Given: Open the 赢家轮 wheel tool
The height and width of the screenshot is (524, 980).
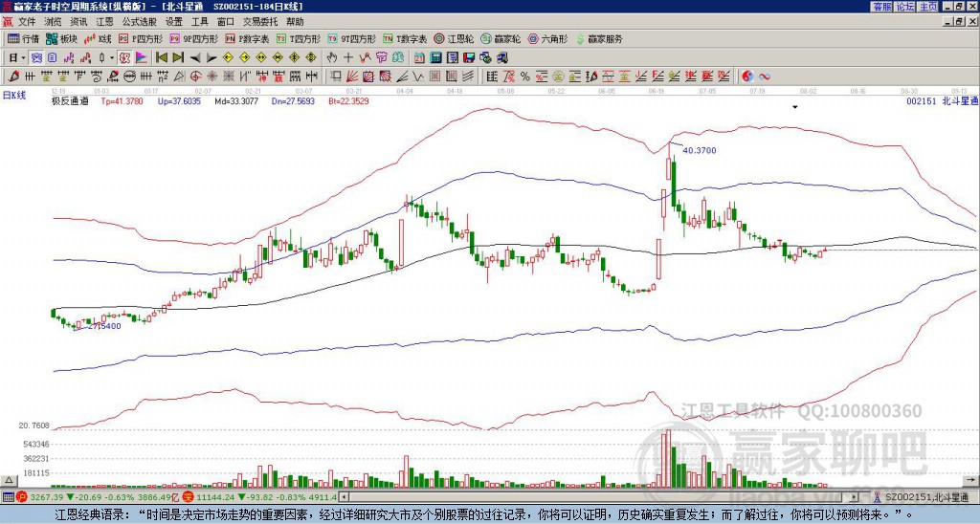Looking at the screenshot, I should click(x=501, y=38).
